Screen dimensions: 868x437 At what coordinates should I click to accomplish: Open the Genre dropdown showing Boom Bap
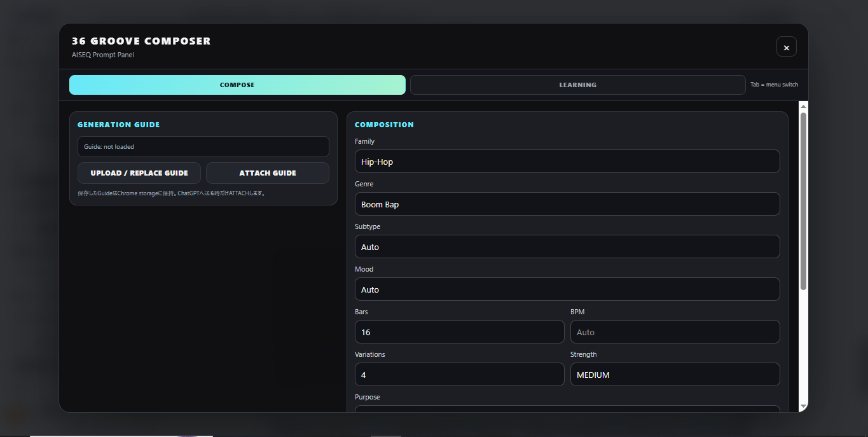tap(567, 204)
